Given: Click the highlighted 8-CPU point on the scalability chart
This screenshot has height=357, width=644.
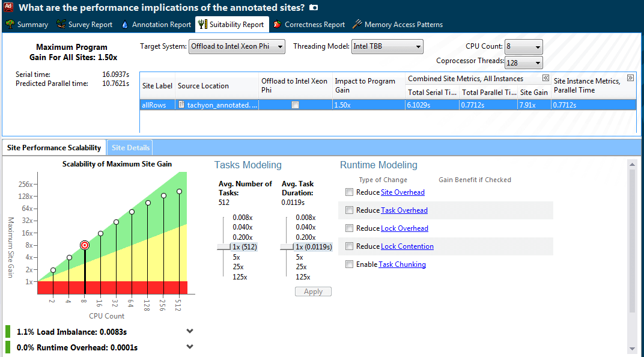Looking at the screenshot, I should pos(84,245).
